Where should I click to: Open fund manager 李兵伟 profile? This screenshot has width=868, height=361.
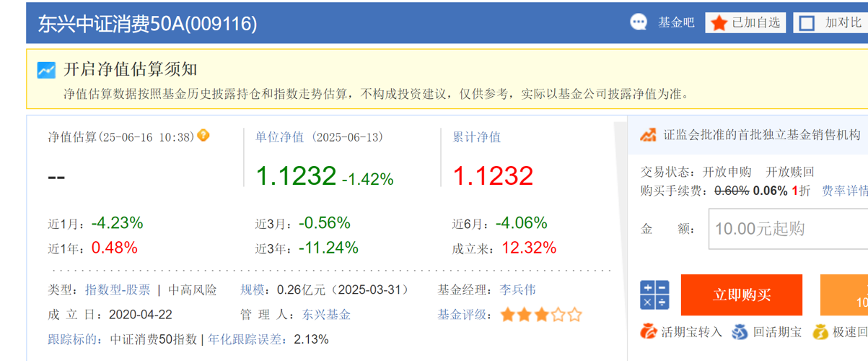(517, 290)
